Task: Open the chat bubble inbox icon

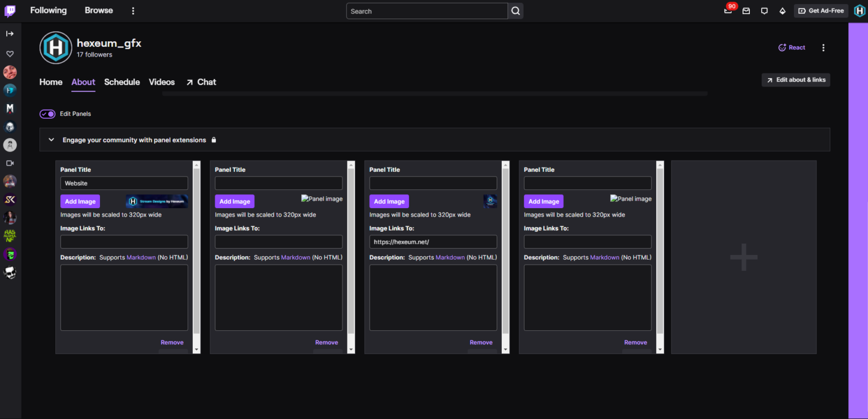Action: [764, 11]
